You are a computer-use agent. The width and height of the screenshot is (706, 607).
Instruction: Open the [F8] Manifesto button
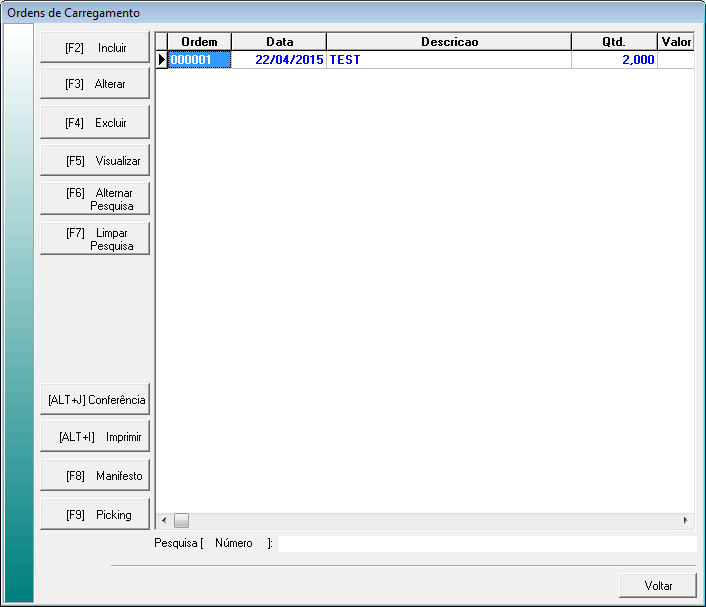(x=95, y=477)
